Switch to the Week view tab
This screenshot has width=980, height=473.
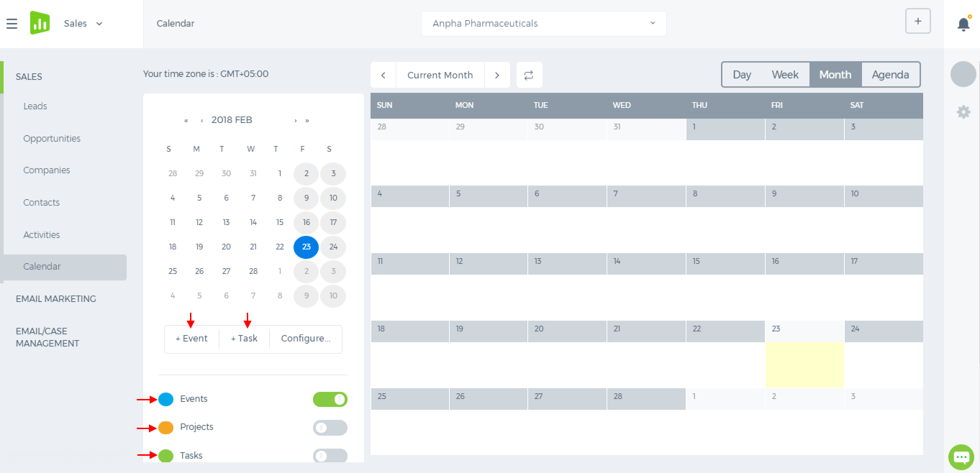click(785, 75)
